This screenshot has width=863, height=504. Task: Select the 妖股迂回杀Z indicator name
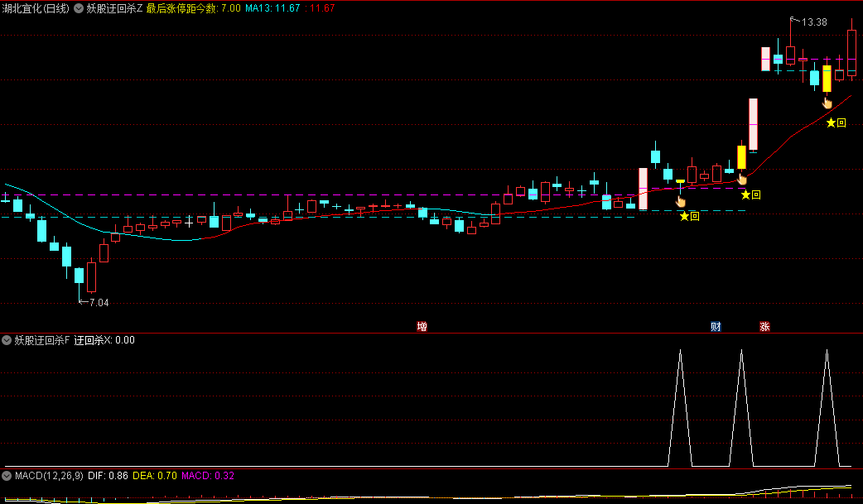114,8
